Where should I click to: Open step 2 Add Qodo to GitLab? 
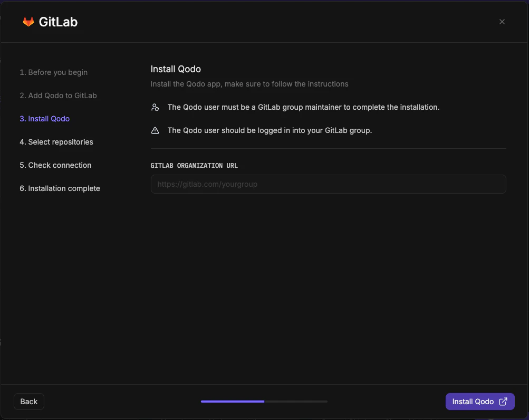pos(58,96)
